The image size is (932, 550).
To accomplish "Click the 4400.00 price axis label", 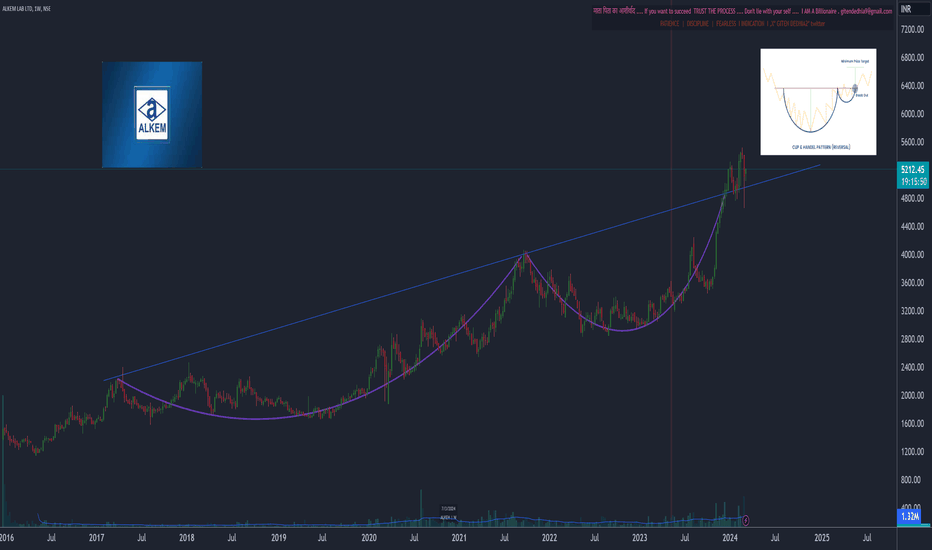I will pos(912,227).
